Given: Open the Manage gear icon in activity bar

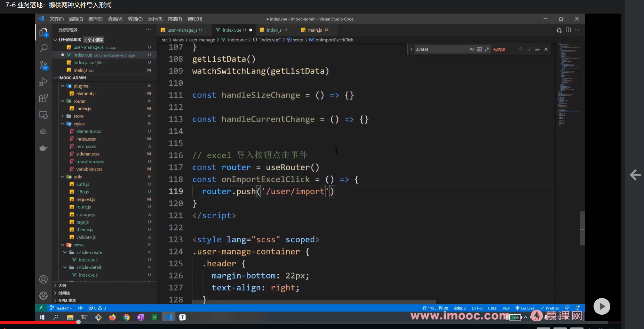Looking at the screenshot, I should tap(43, 296).
